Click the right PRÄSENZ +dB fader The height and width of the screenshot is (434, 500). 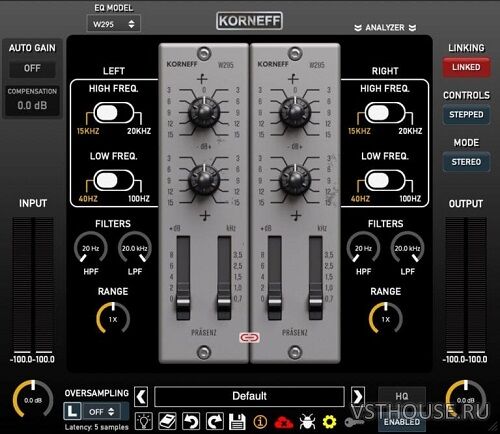(275, 302)
